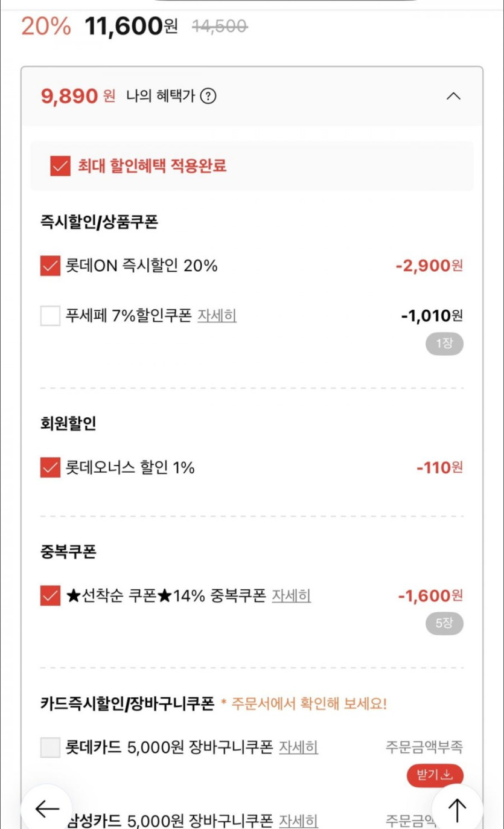Screen dimensions: 504x829
Task: Open 자세히 link for 14% 중복쿠폰
Action: 291,596
